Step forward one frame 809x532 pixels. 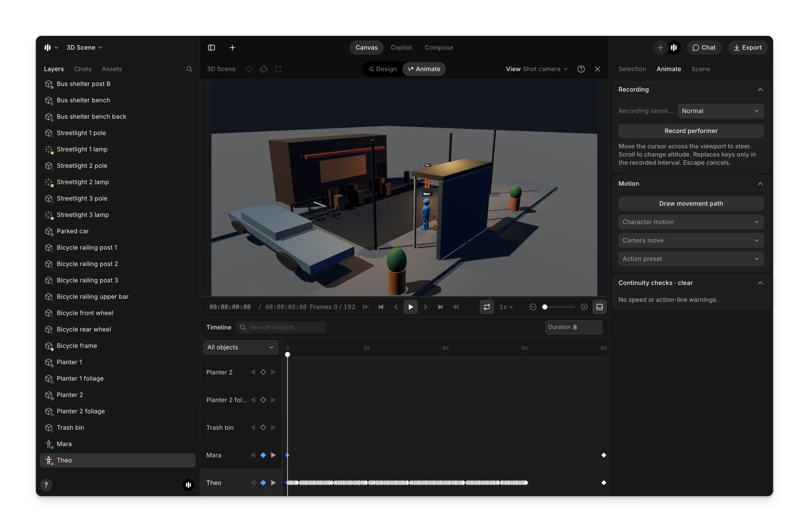point(425,307)
